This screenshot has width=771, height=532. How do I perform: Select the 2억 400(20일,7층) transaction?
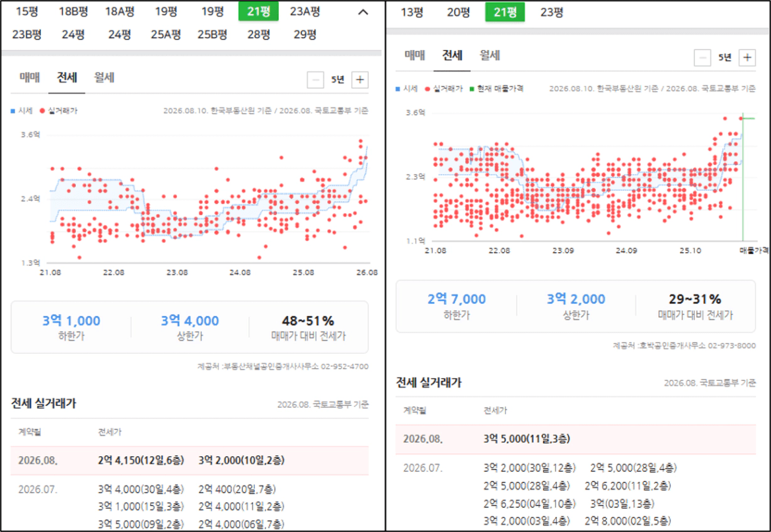pyautogui.click(x=237, y=490)
